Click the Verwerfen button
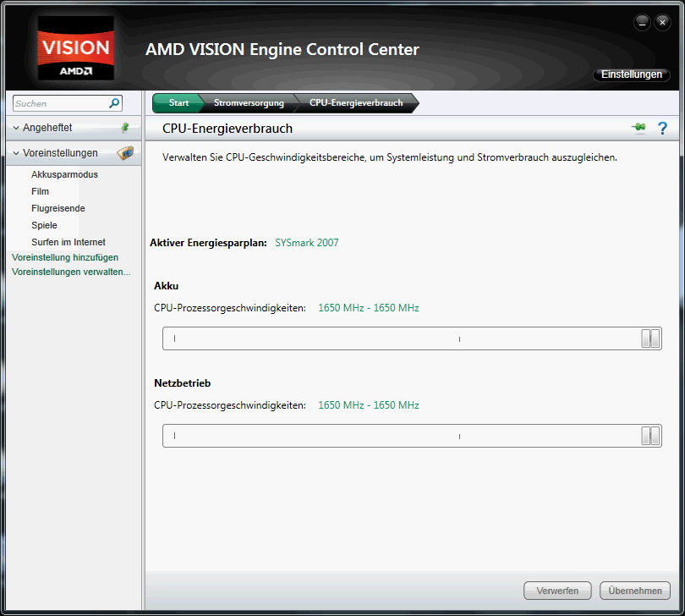 pos(557,591)
